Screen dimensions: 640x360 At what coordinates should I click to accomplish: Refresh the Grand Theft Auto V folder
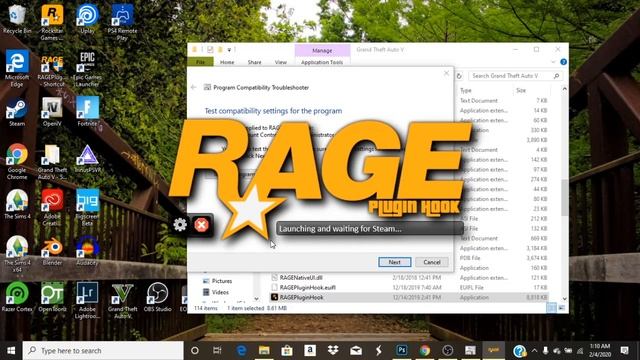(x=459, y=76)
